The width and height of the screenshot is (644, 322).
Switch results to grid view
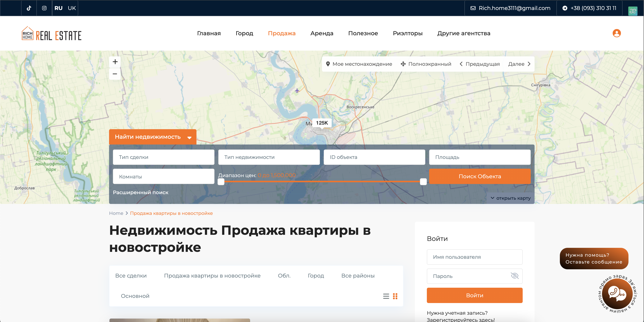pos(395,296)
